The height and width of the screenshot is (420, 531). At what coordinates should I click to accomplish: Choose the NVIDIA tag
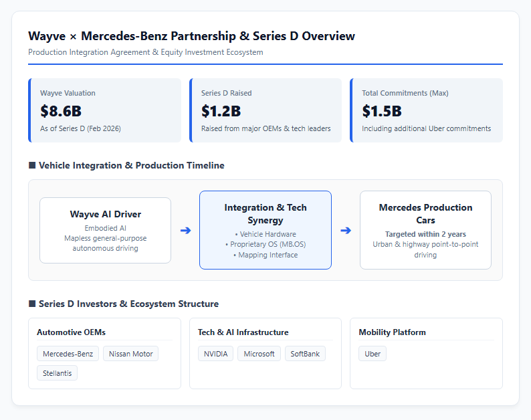click(216, 354)
